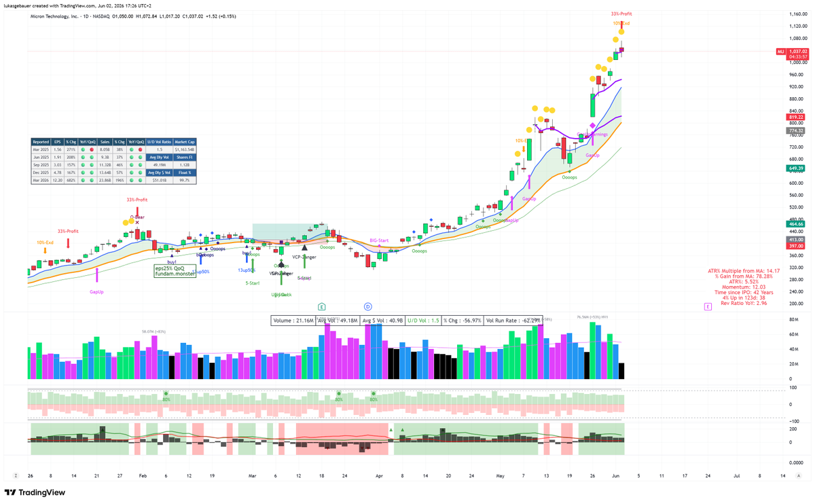
Task: Select the 819.22 price label
Action: (x=796, y=117)
